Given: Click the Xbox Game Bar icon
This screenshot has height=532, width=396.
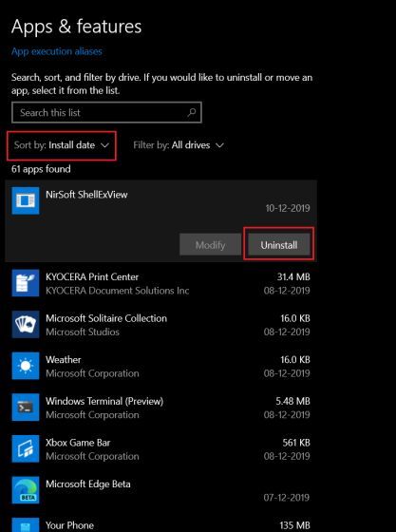Looking at the screenshot, I should click(x=26, y=448).
